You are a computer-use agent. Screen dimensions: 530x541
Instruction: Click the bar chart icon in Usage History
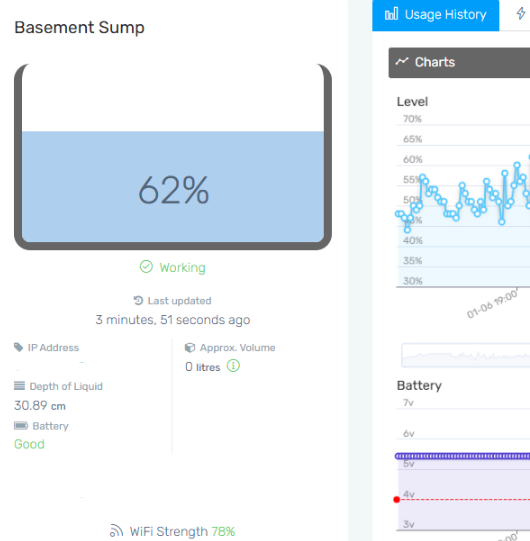pyautogui.click(x=391, y=14)
